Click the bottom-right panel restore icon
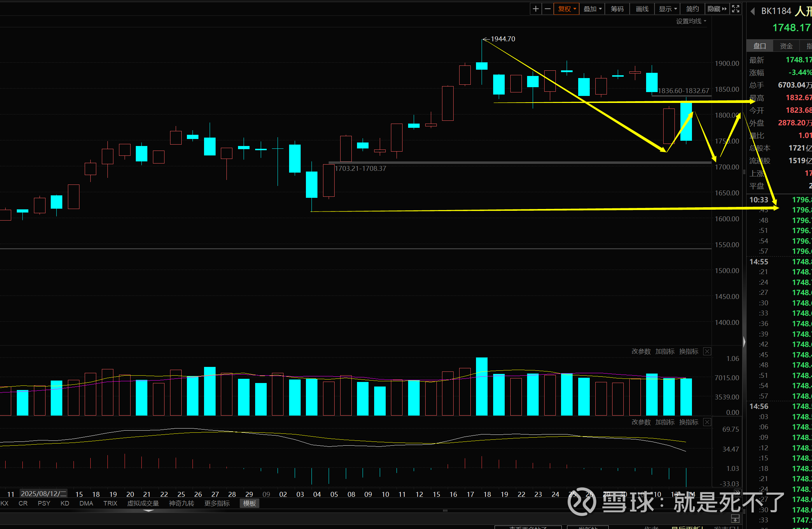Screen dimensions: 812x529 (735, 518)
